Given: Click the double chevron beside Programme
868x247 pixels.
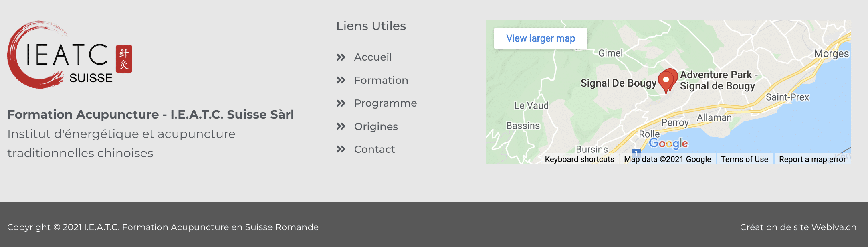Looking at the screenshot, I should [x=341, y=103].
